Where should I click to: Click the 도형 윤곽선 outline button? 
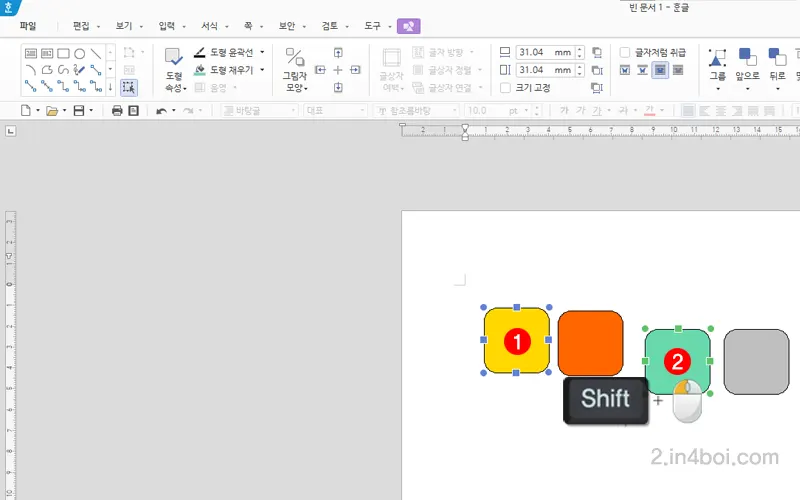[x=223, y=53]
